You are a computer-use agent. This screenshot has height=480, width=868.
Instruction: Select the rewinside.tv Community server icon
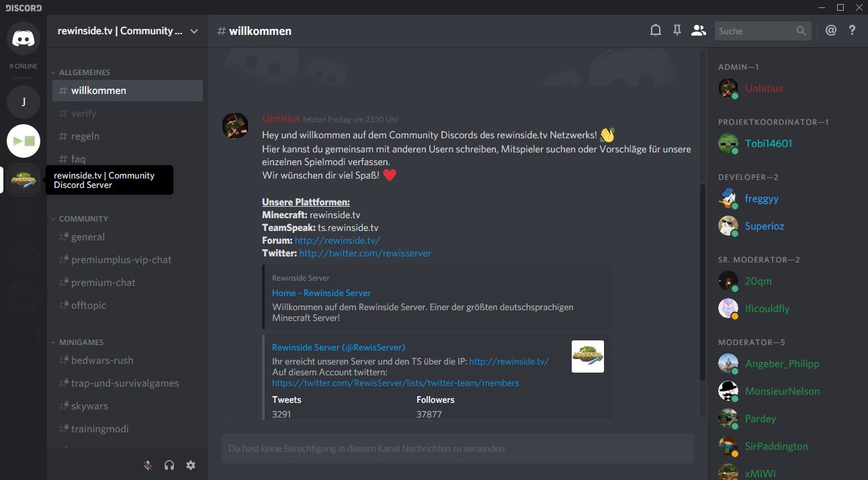tap(24, 180)
